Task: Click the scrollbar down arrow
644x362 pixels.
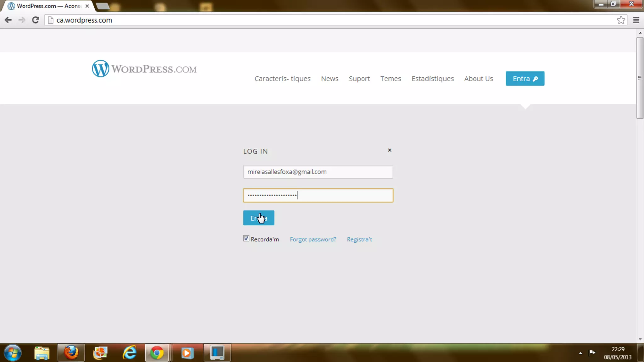Action: click(x=640, y=339)
